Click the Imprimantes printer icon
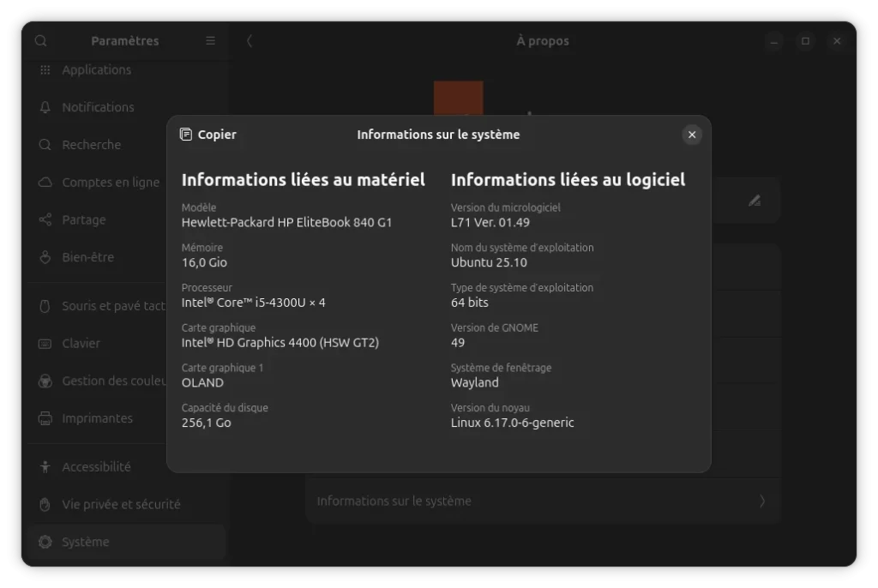 coord(45,418)
